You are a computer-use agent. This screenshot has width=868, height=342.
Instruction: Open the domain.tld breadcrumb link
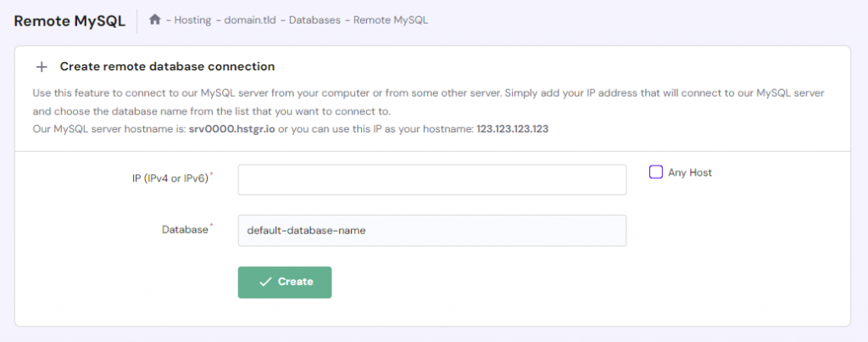pos(249,20)
